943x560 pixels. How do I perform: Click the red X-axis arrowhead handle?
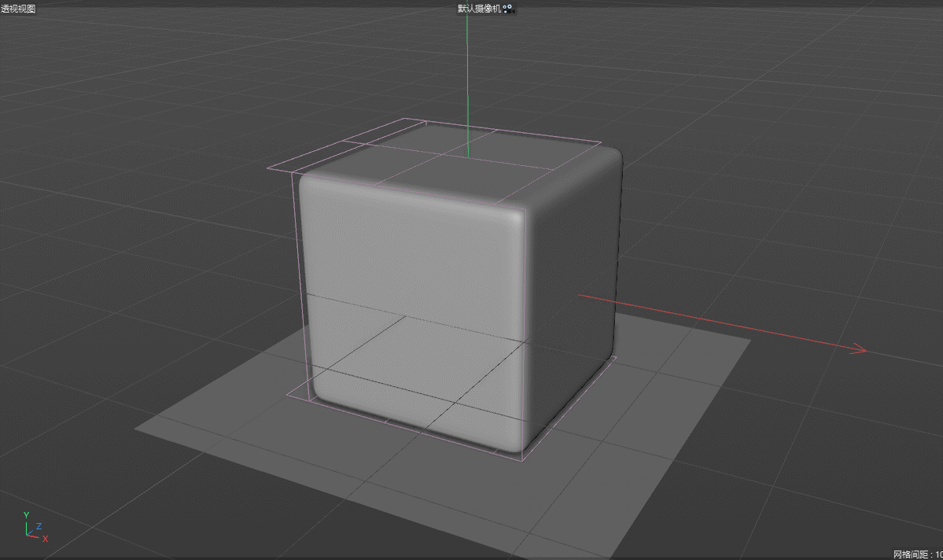(x=859, y=349)
